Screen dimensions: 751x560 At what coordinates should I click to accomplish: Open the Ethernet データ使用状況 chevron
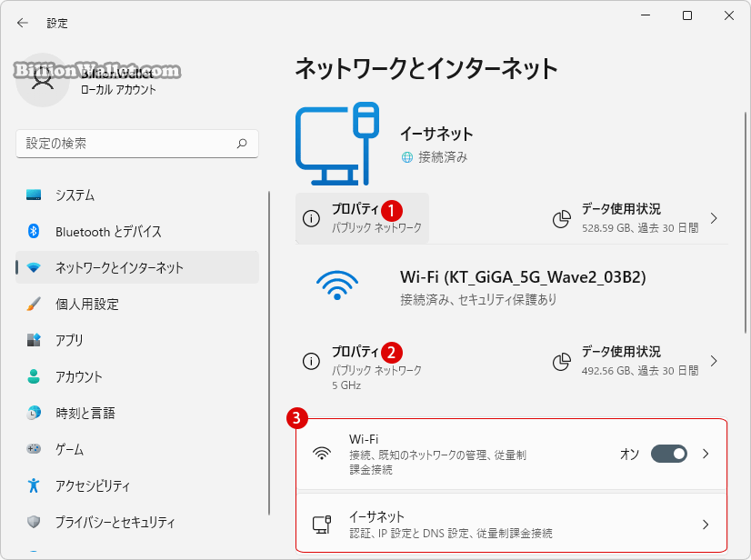point(714,218)
